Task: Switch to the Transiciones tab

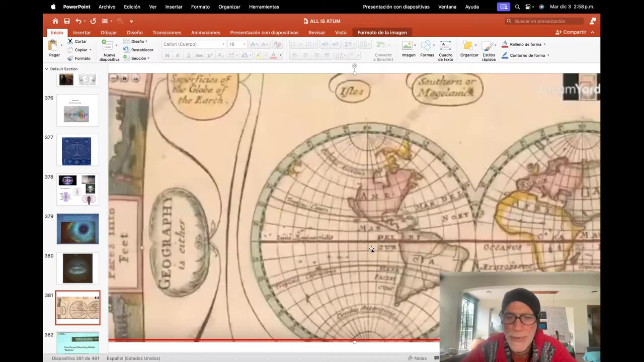Action: (167, 32)
